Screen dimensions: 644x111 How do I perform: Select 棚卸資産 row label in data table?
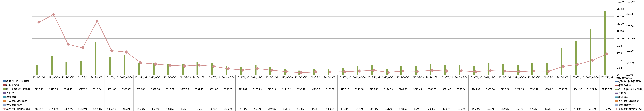[x=11, y=97]
